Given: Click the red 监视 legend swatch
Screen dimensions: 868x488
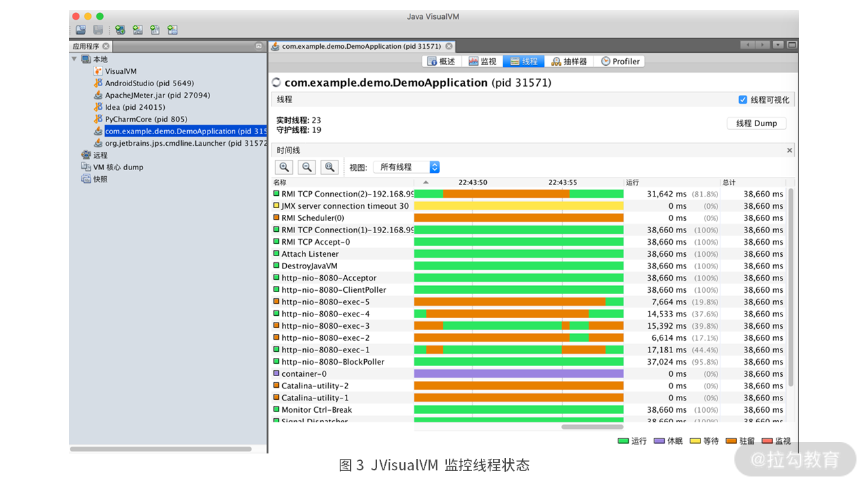Looking at the screenshot, I should coord(766,441).
